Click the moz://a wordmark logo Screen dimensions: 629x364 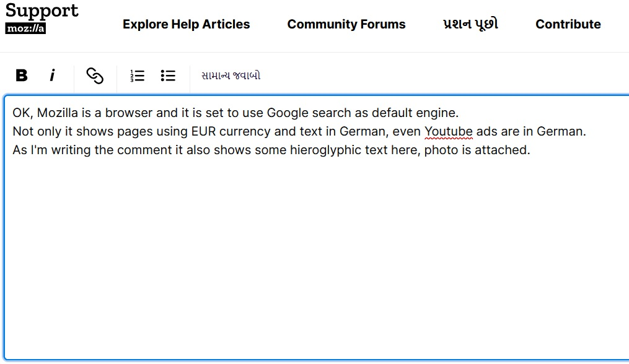click(25, 28)
